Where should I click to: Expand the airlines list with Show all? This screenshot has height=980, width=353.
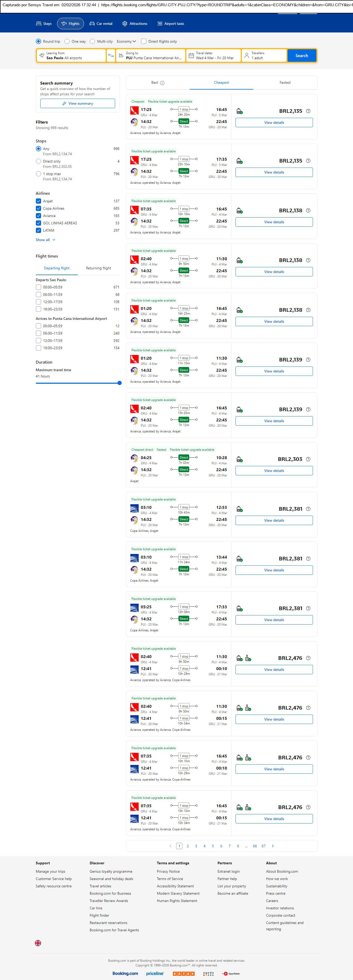tap(45, 240)
